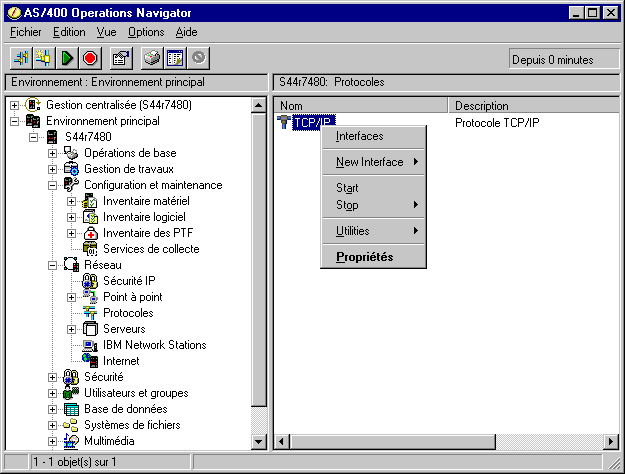Collapse the S44r7480 node
Image resolution: width=625 pixels, height=474 pixels.
tap(33, 137)
